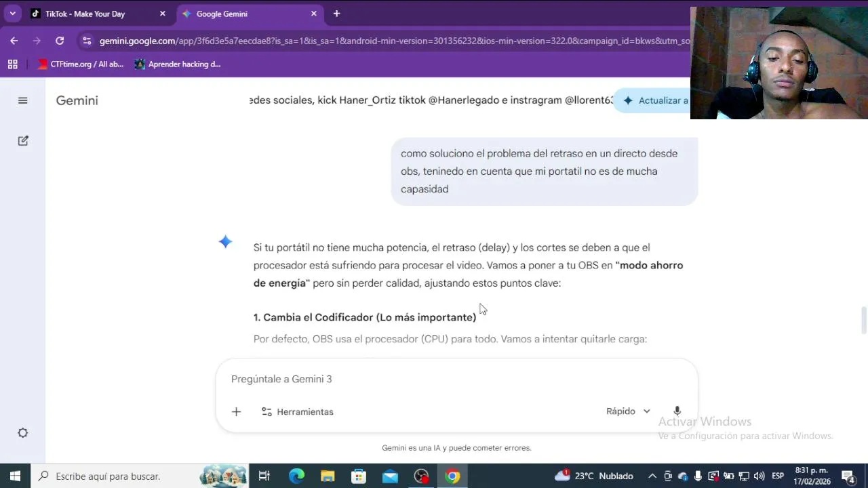Focus the Pregúntale a Gemini 3 input field
Screen dimensions: 868x488
tap(456, 379)
